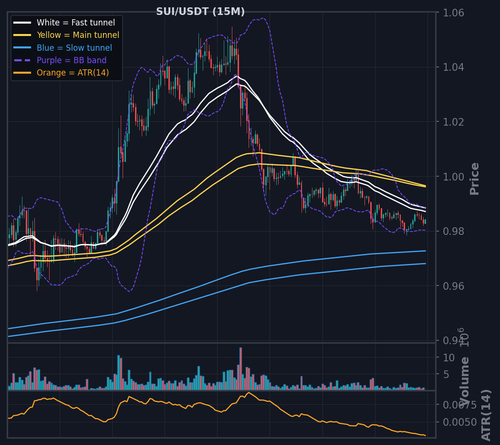Select the Blue = Slow tunnel legend entry
This screenshot has width=500, height=445.
tap(63, 48)
